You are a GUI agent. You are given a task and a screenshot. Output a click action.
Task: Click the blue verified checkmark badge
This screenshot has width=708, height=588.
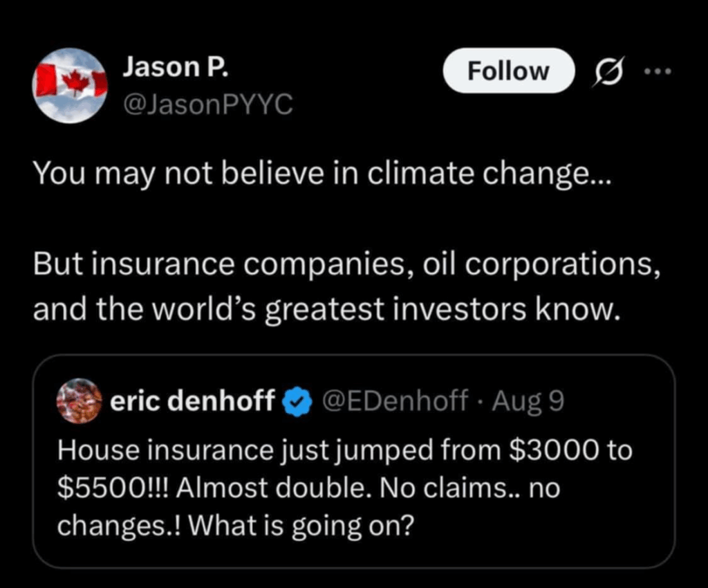pyautogui.click(x=298, y=401)
